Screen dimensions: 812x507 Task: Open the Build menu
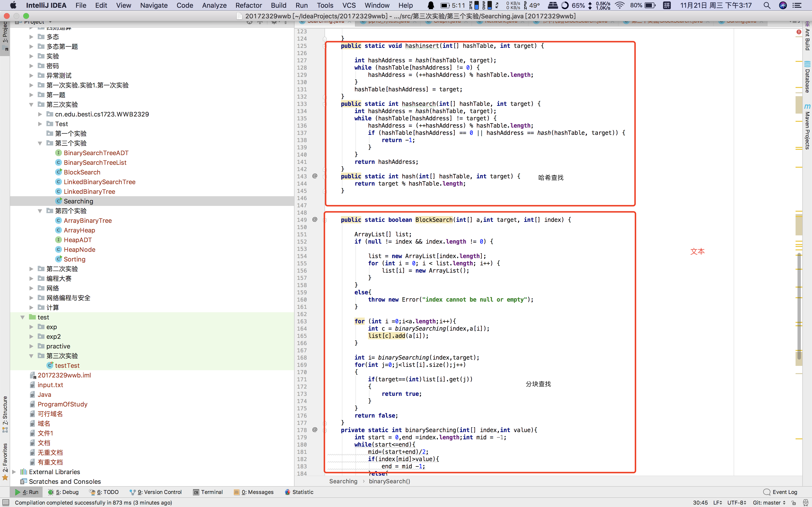tap(279, 5)
